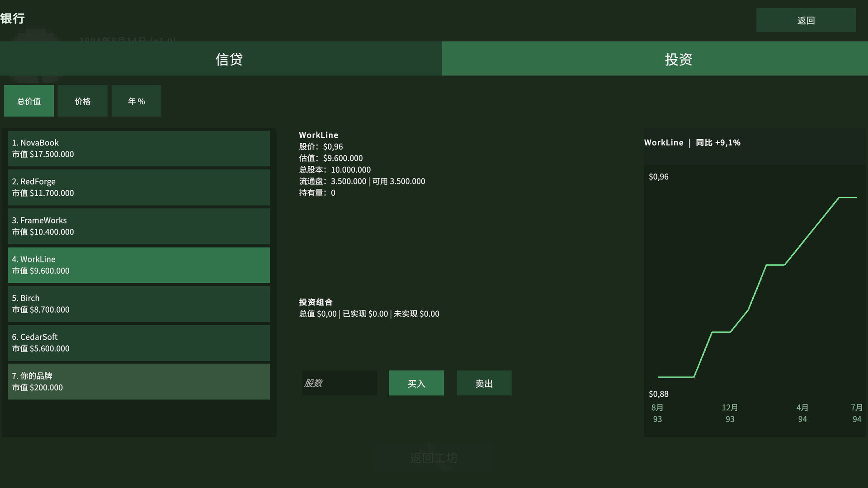Click the 买入 buy button
The image size is (868, 488).
tap(416, 383)
